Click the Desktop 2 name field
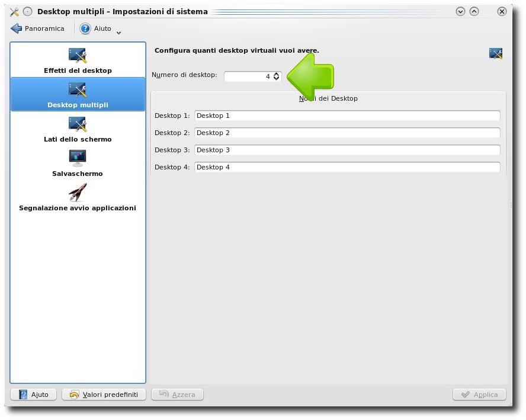The height and width of the screenshot is (420, 526). 347,133
